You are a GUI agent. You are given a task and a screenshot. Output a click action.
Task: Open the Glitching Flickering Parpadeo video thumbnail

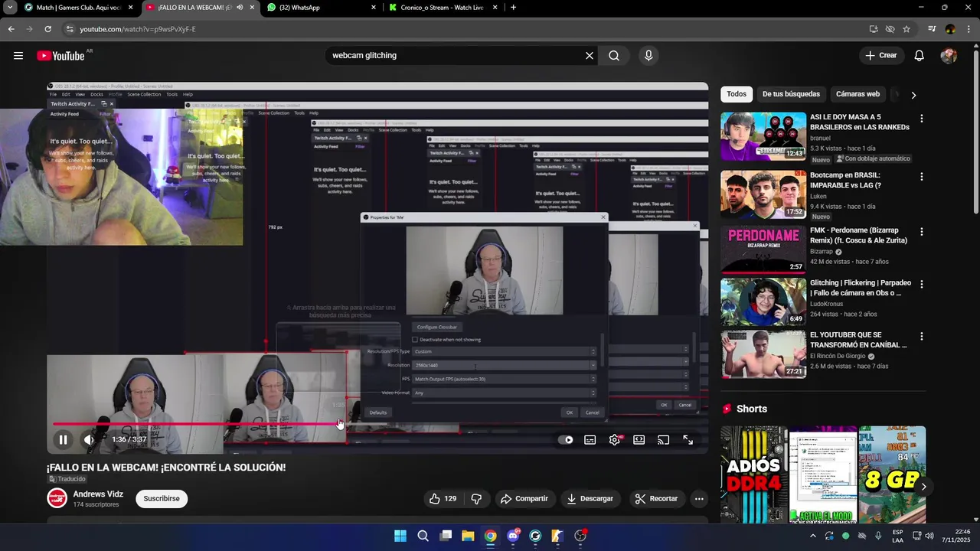(763, 302)
